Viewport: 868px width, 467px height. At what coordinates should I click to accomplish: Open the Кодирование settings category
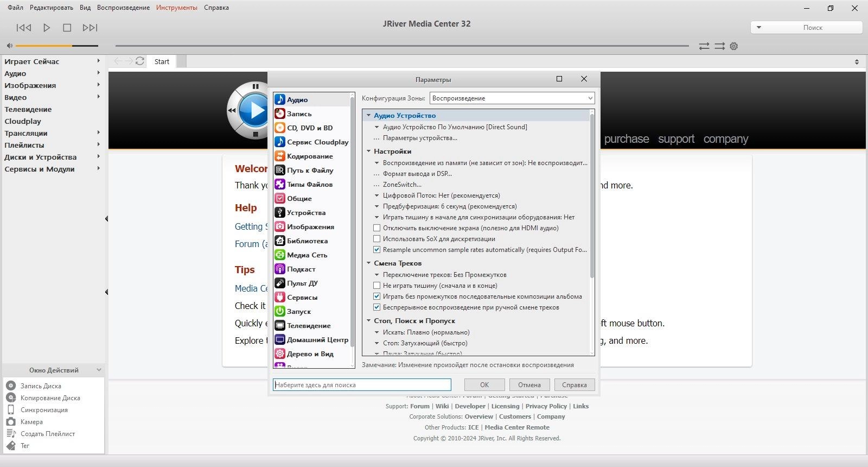[309, 156]
